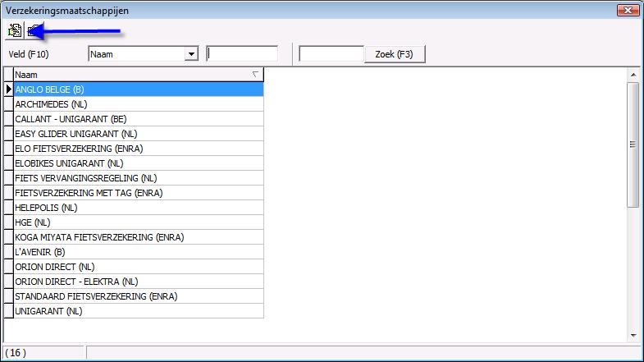Click scrollbar up arrow
644x362 pixels.
[x=633, y=75]
